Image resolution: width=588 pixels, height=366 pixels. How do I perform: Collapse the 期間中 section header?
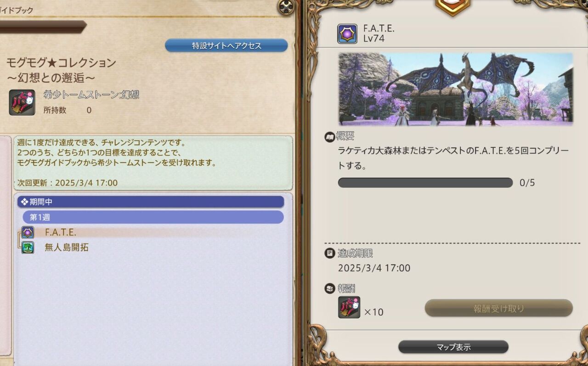click(x=151, y=202)
